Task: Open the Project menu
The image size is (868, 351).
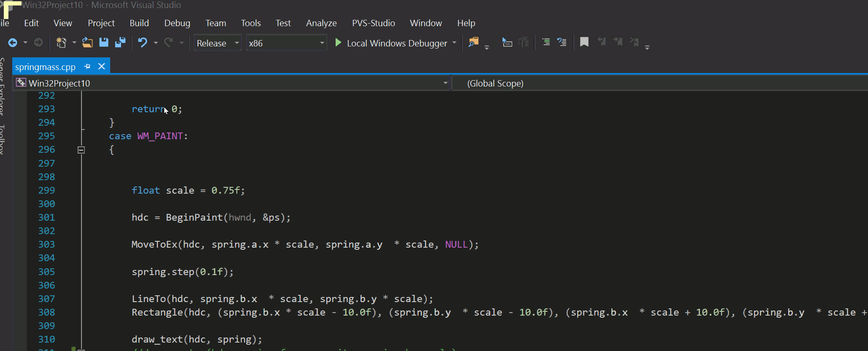Action: coord(101,23)
